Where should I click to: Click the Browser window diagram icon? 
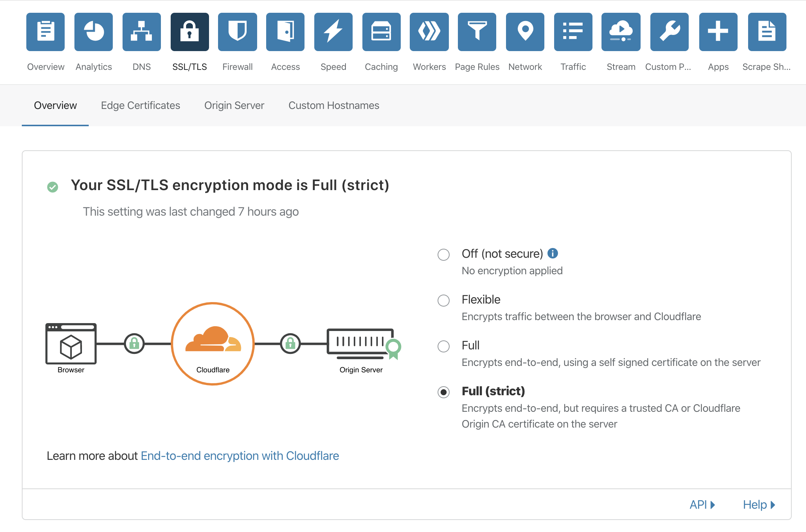71,343
